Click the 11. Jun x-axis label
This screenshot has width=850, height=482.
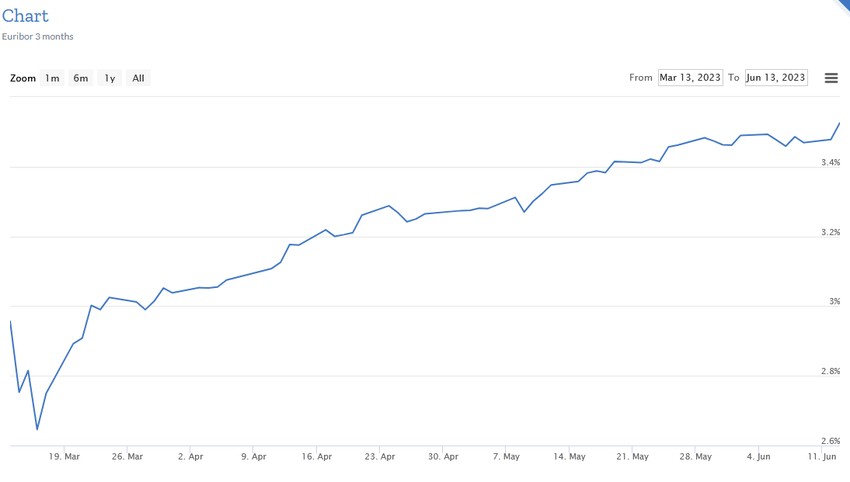tap(823, 456)
